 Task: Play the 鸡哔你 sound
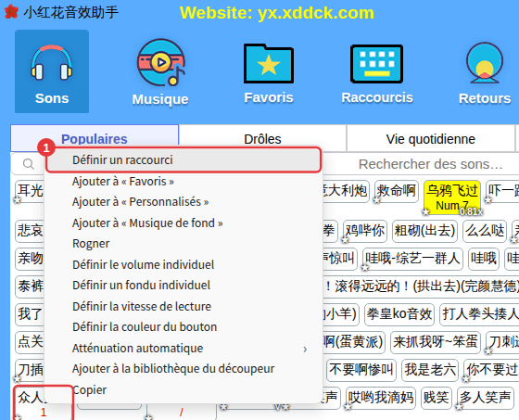point(365,231)
